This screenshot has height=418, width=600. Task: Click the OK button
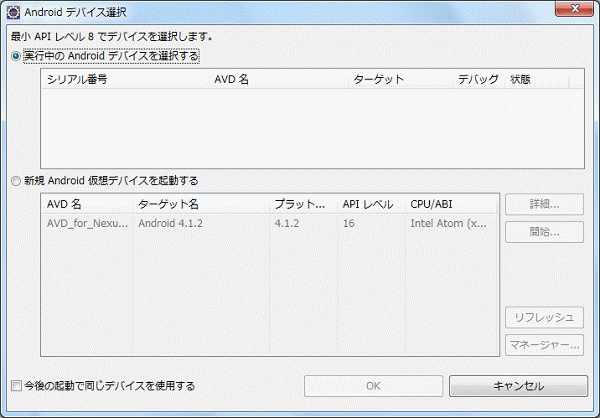pyautogui.click(x=373, y=386)
